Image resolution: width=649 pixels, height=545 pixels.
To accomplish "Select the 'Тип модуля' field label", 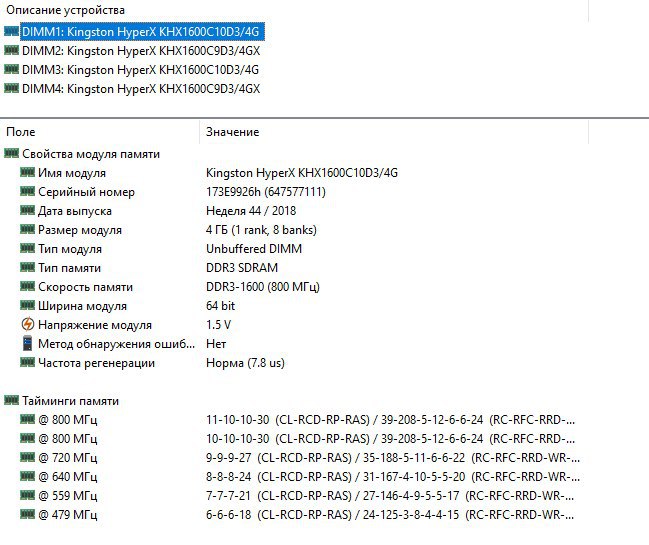I will click(70, 249).
